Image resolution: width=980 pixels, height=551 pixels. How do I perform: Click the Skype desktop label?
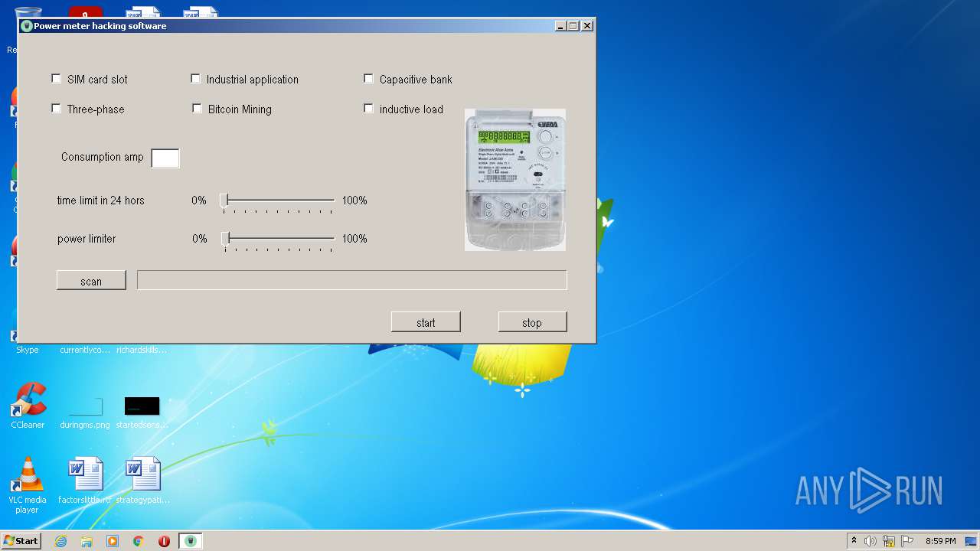click(x=28, y=350)
